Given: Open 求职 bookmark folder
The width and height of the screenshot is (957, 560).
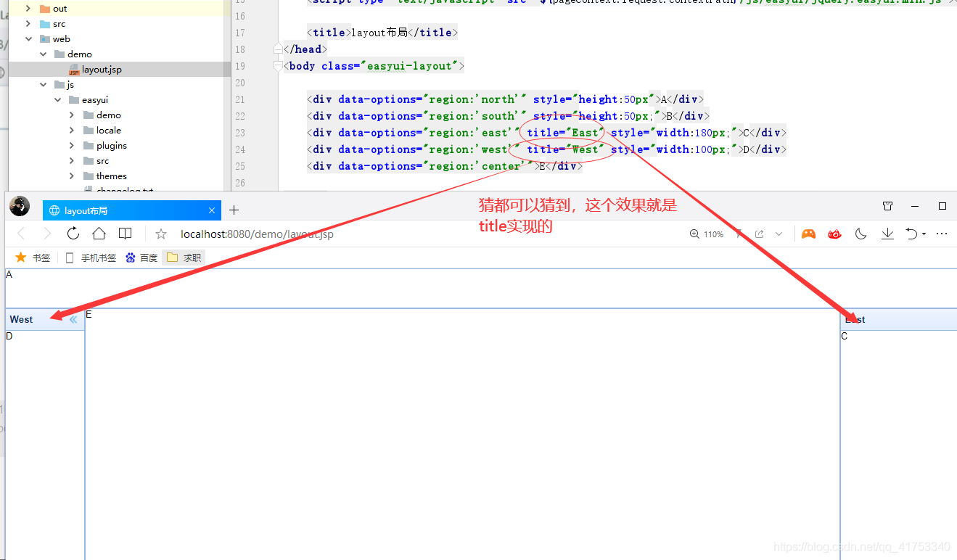Looking at the screenshot, I should point(184,258).
